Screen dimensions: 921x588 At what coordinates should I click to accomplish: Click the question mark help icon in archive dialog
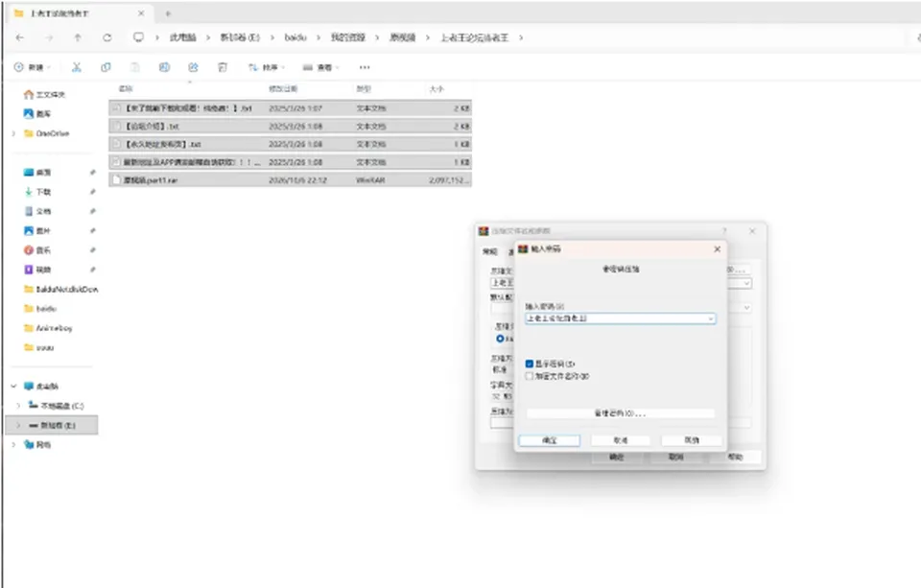pyautogui.click(x=724, y=231)
